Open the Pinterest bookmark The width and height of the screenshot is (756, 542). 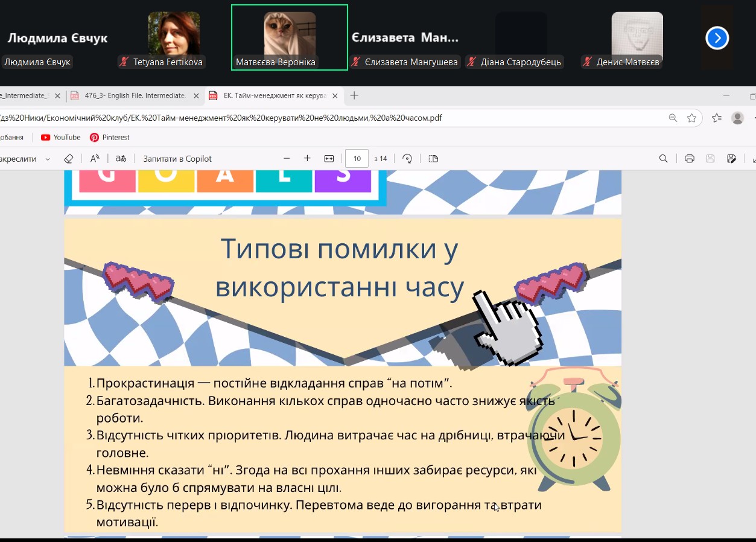coord(110,138)
